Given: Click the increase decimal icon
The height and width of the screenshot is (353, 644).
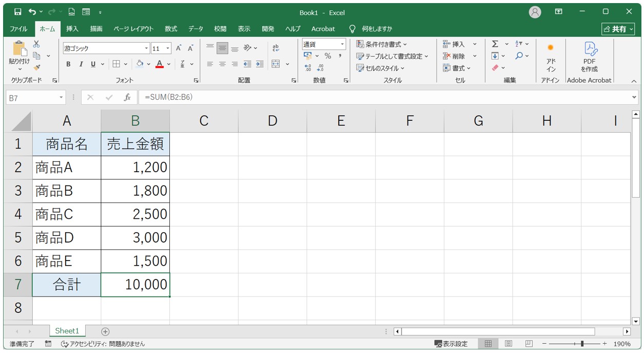Looking at the screenshot, I should coord(308,67).
